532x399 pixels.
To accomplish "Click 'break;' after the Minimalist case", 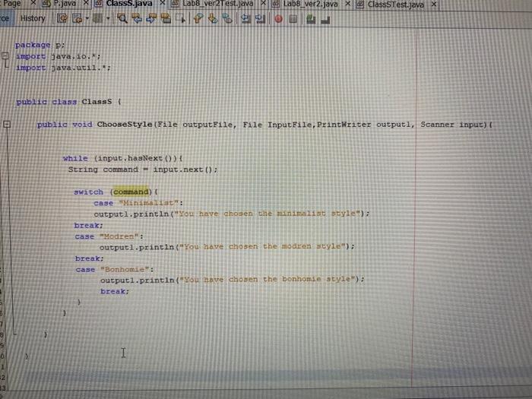I will [88, 225].
